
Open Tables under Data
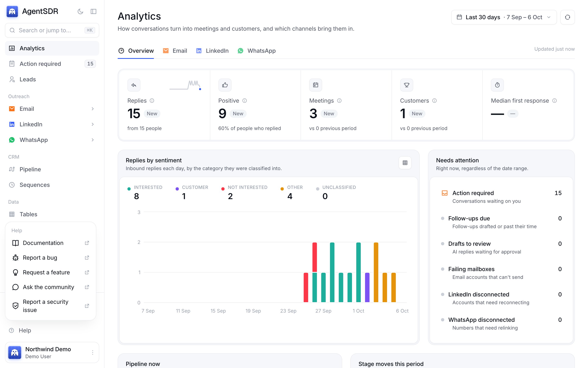coord(52,214)
